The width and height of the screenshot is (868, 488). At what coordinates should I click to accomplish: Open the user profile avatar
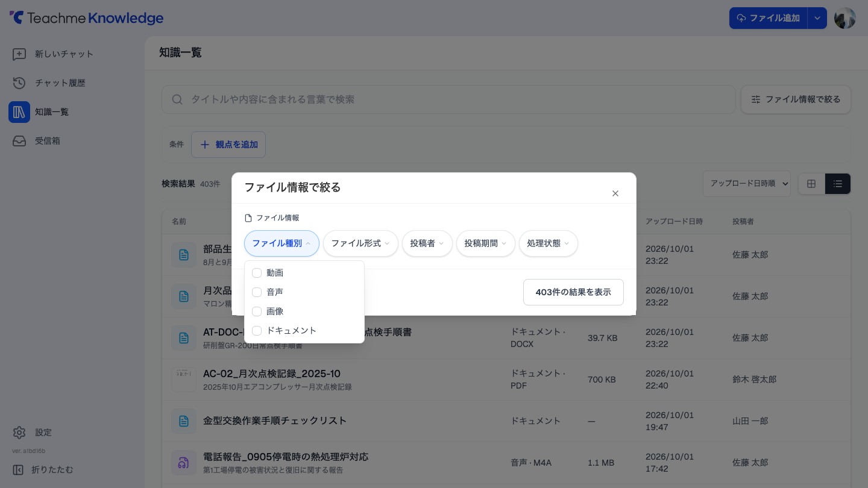coord(844,18)
